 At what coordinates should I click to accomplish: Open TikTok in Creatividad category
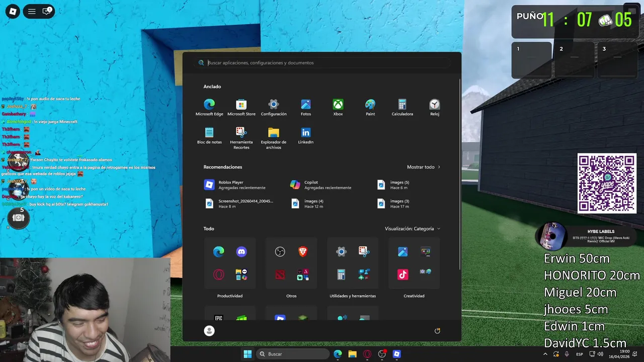[x=403, y=275]
